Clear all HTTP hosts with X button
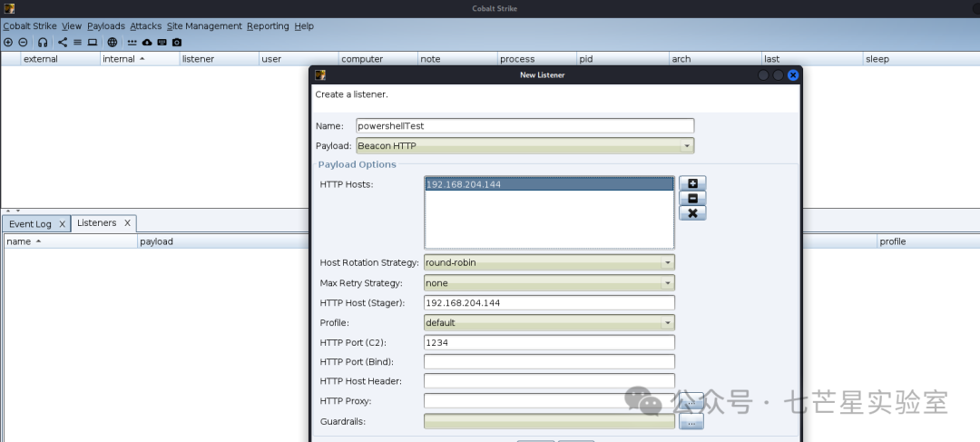Viewport: 980px width, 442px height. (692, 213)
